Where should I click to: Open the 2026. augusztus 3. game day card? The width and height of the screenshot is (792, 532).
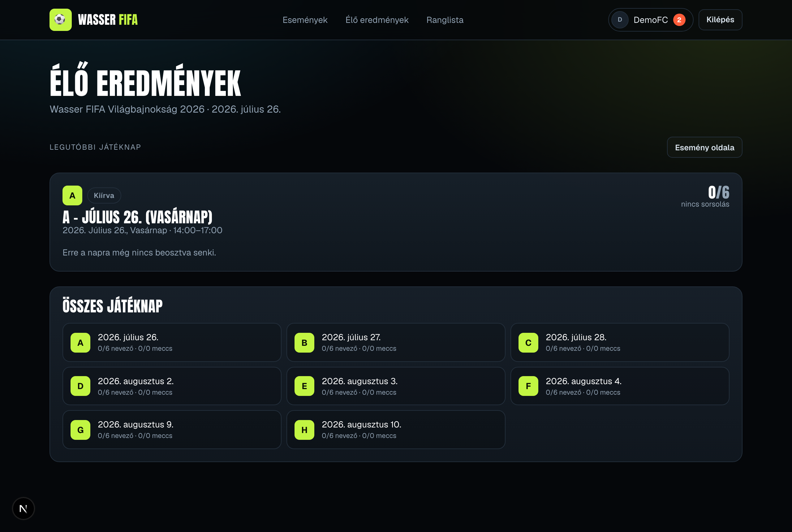[x=396, y=386]
